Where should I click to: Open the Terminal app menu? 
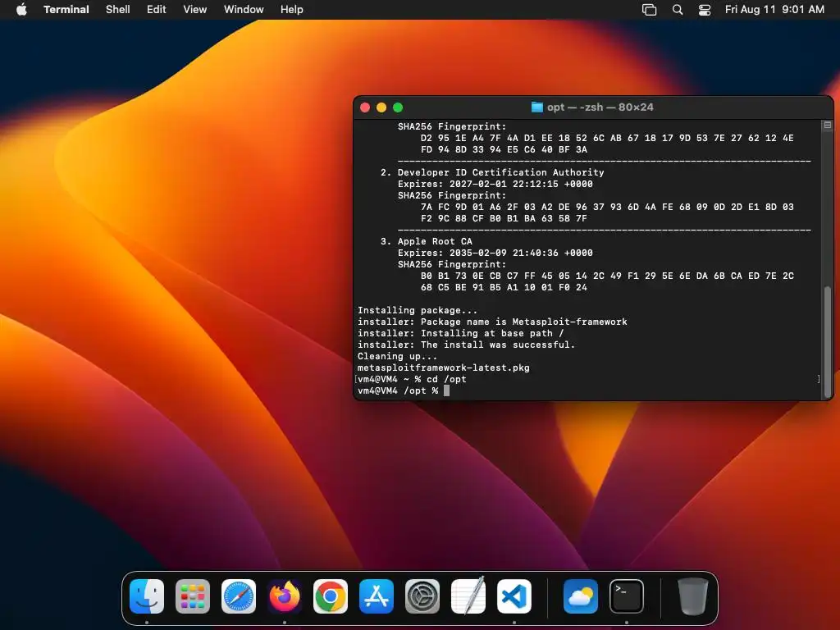pyautogui.click(x=66, y=9)
